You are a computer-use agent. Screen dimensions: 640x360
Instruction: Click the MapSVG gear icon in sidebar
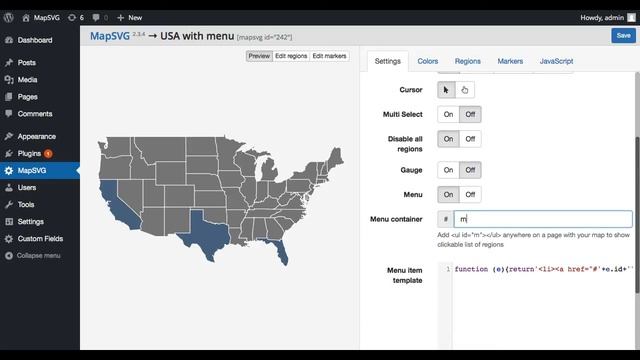[x=9, y=171]
